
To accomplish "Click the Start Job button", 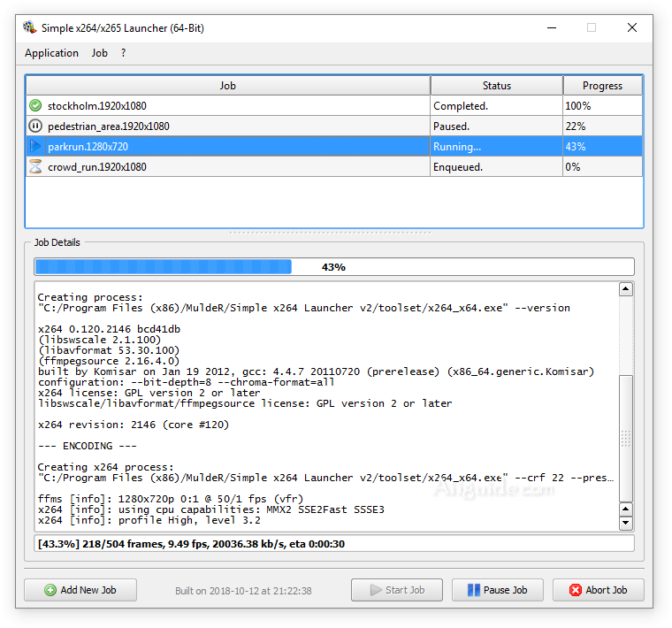I will (x=397, y=590).
